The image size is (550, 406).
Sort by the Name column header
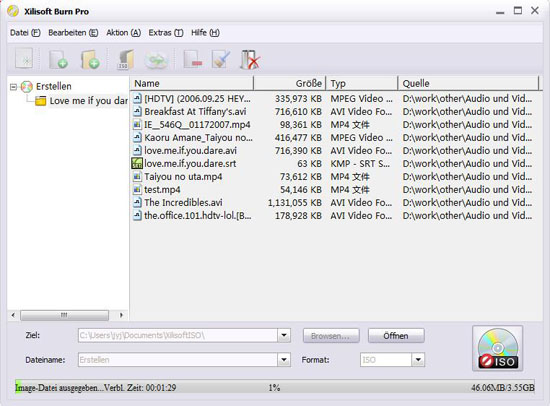192,83
